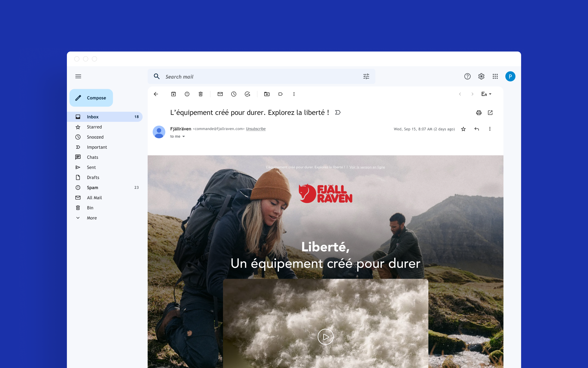Click the date 'Wed, Sep 15, 8:07 AM'
Image resolution: width=588 pixels, height=368 pixels.
(x=413, y=129)
